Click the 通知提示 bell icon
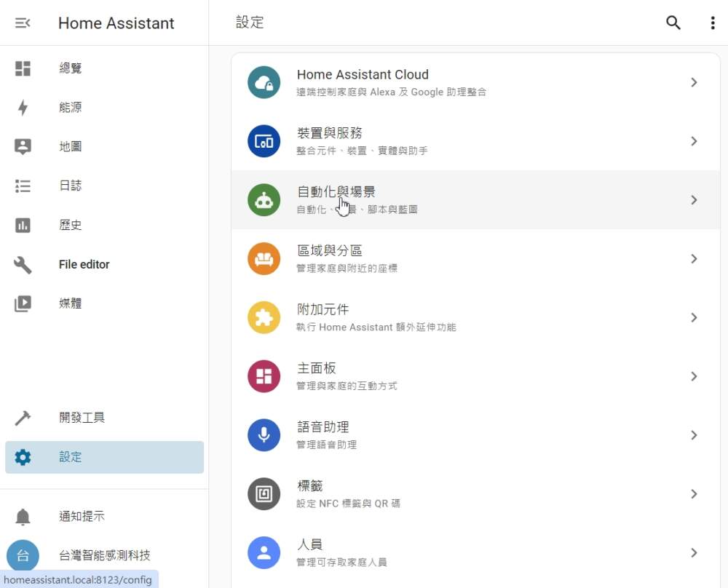 click(x=22, y=516)
